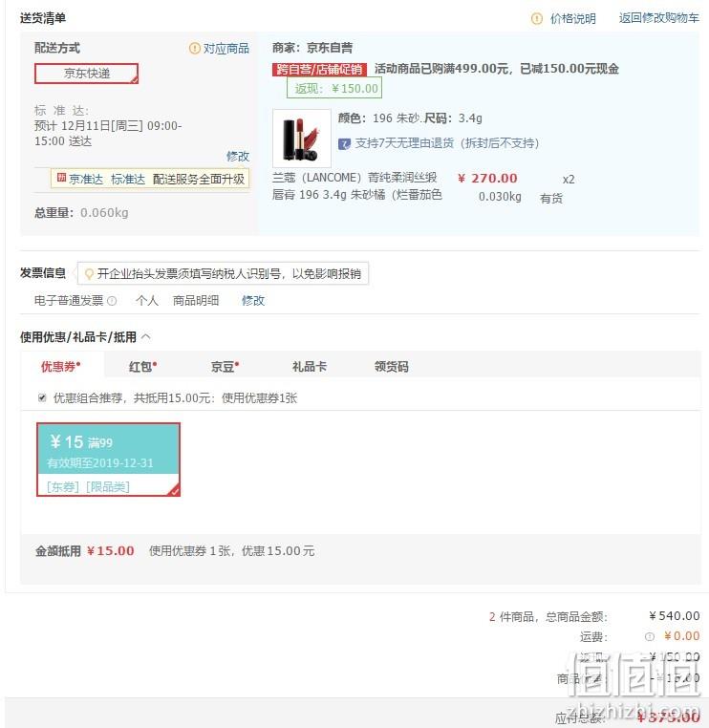Collapse the 使用优惠/礼品卡/抵用 section
The width and height of the screenshot is (709, 728).
tap(146, 336)
